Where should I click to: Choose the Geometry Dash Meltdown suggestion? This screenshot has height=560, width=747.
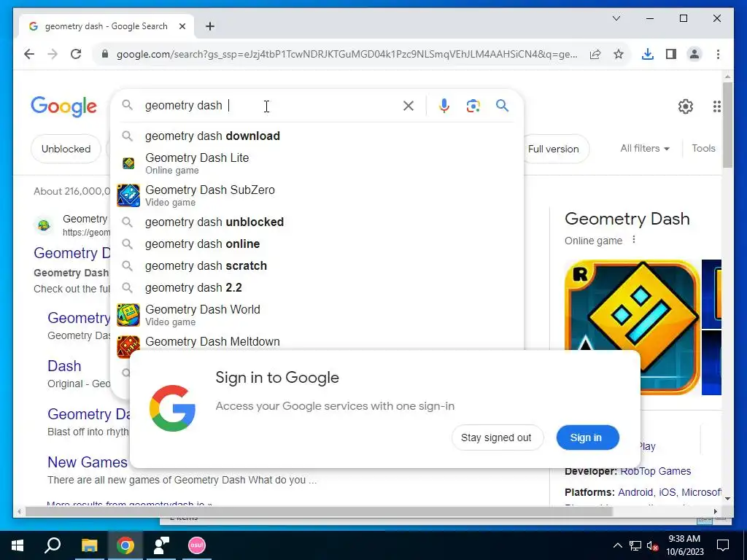click(317, 343)
